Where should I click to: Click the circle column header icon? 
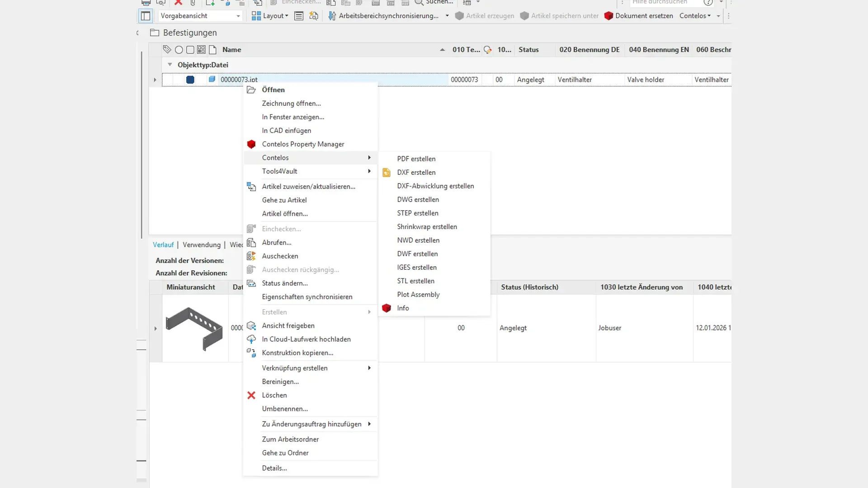pos(179,50)
